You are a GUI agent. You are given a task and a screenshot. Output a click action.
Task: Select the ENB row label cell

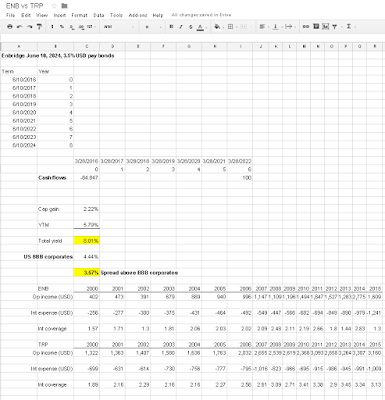point(55,288)
